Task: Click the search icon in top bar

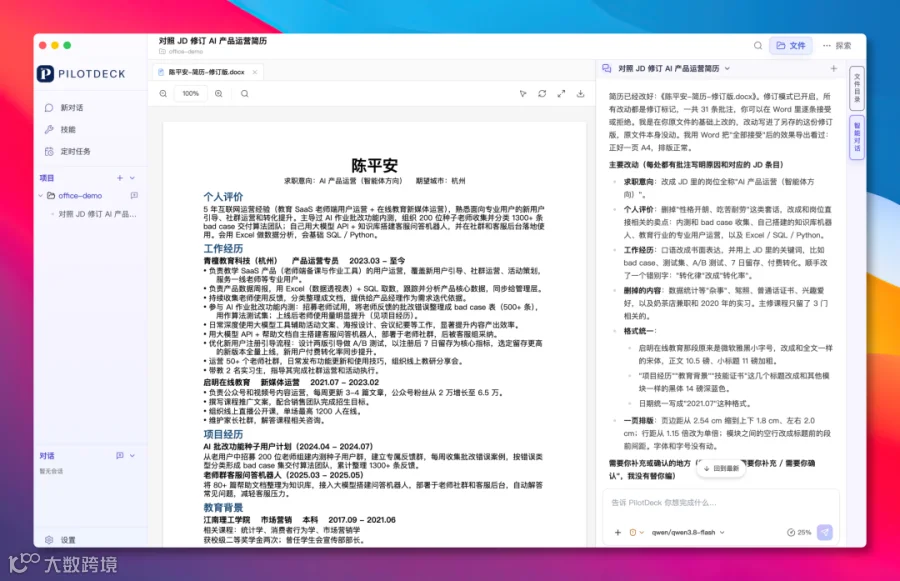Action: (758, 45)
